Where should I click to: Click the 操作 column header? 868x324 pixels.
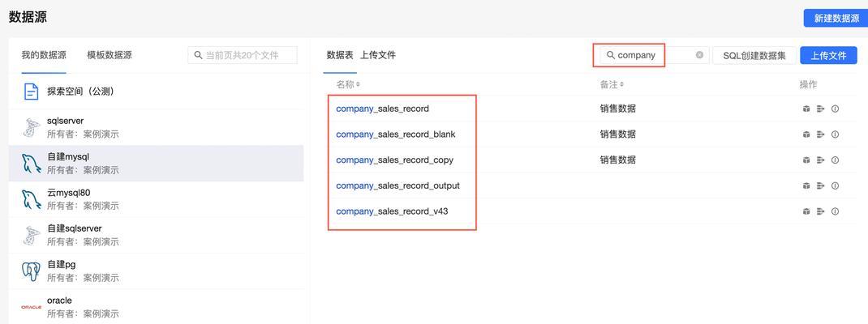click(808, 84)
